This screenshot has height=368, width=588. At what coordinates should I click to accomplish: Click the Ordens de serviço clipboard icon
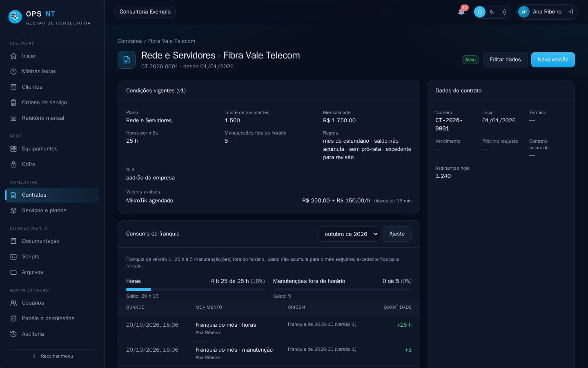click(13, 103)
